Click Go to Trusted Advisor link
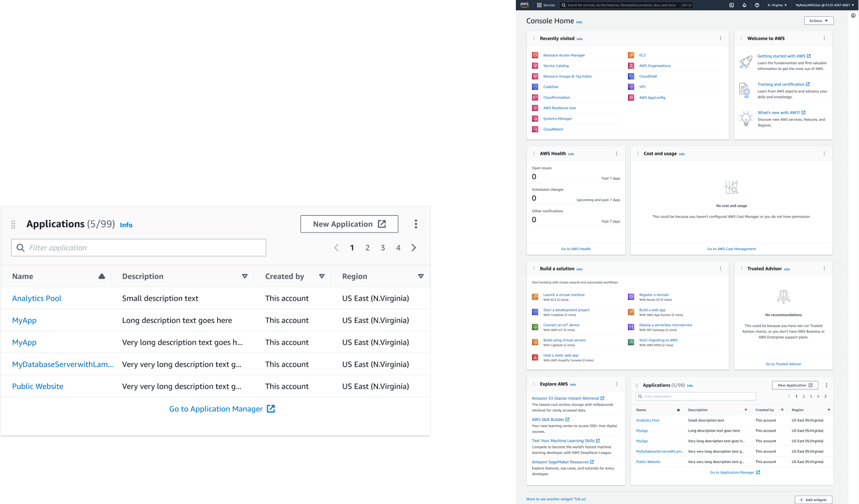 coord(783,364)
